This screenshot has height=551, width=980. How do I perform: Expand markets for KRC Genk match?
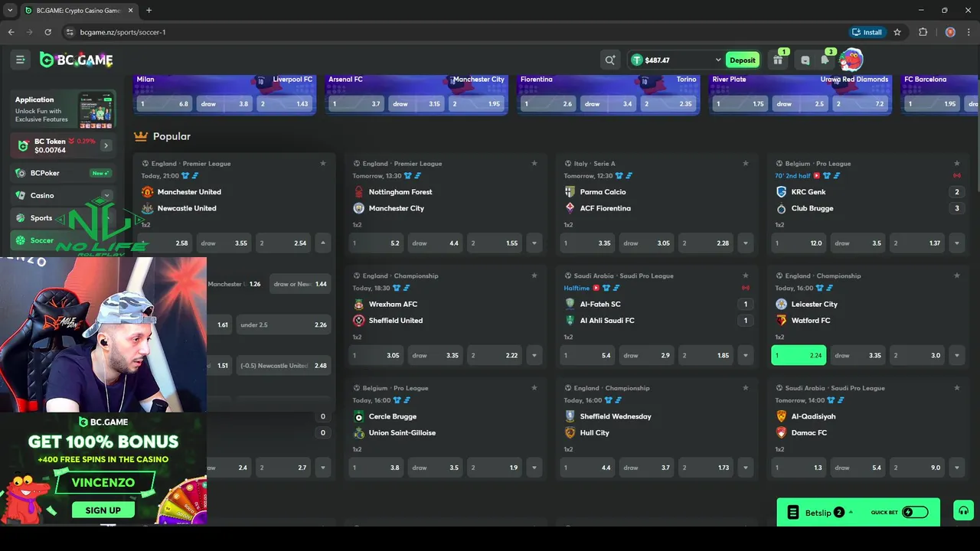tap(957, 243)
